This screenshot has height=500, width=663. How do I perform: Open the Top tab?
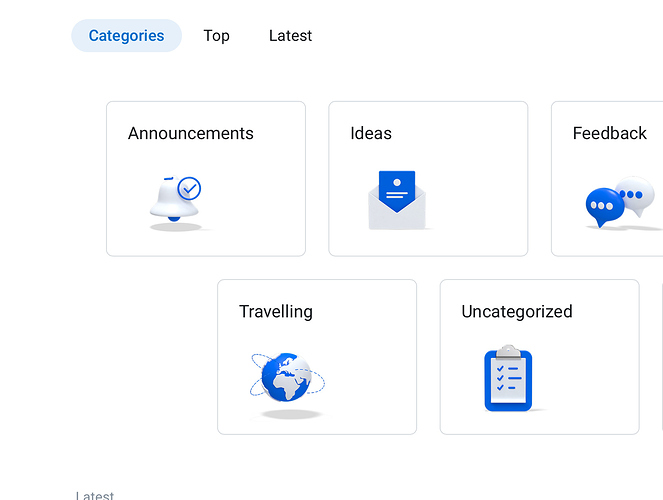tap(216, 36)
